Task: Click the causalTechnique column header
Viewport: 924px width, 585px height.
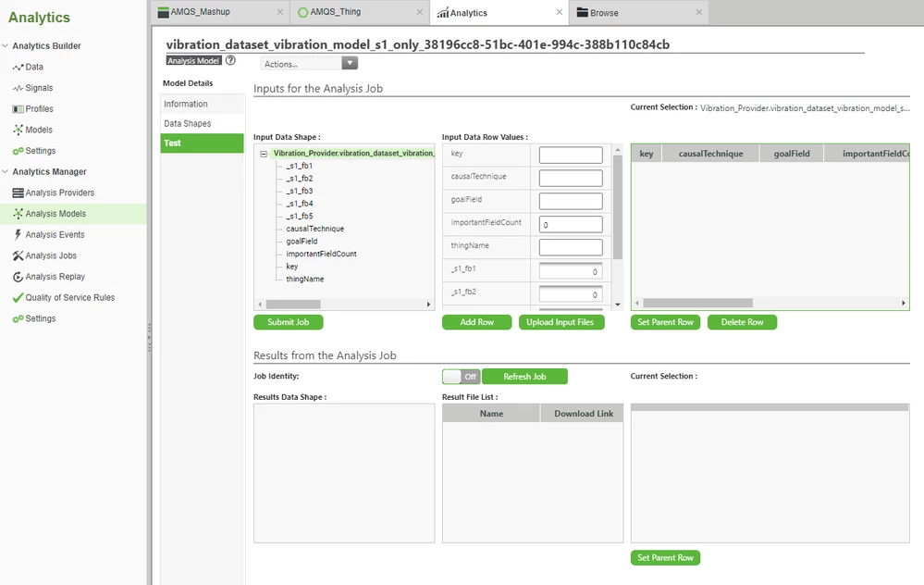Action: click(710, 154)
